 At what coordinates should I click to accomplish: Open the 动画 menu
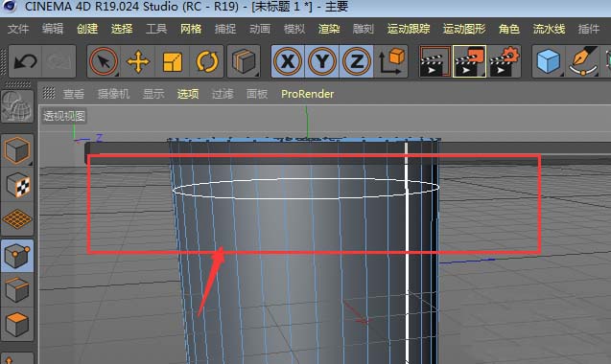(260, 29)
